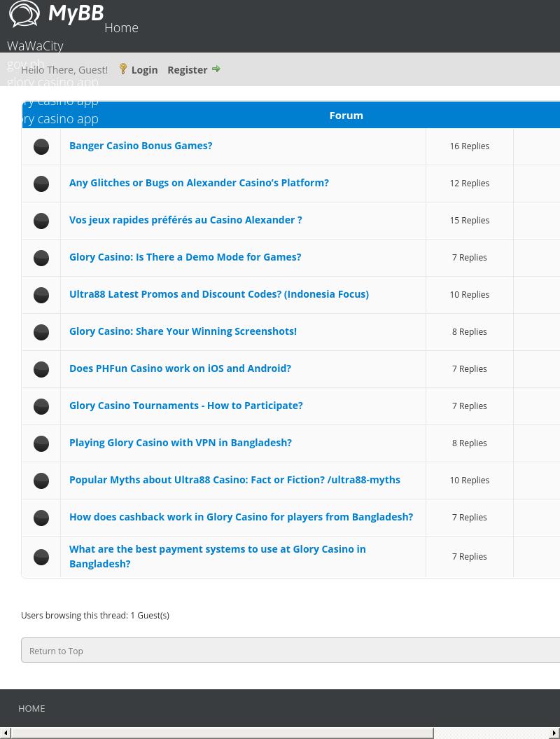Click status icon beside Popular Myths thread

pos(41,481)
